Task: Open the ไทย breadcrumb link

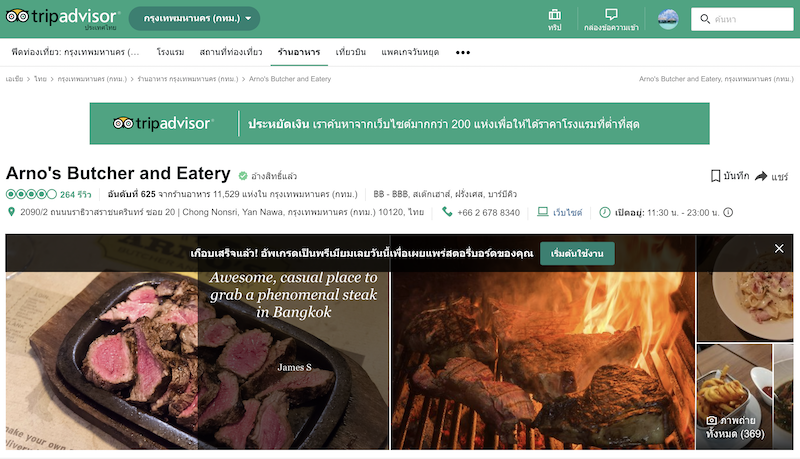Action: click(x=40, y=79)
